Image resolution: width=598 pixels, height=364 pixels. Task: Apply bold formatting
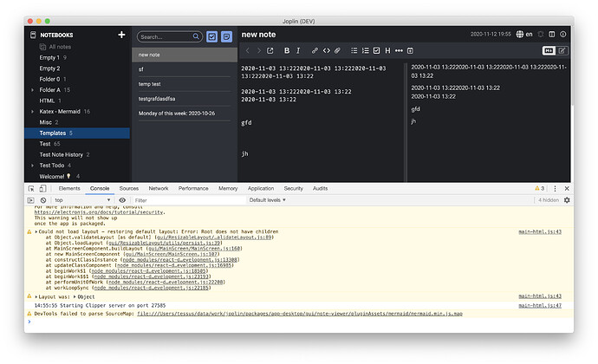(x=287, y=50)
